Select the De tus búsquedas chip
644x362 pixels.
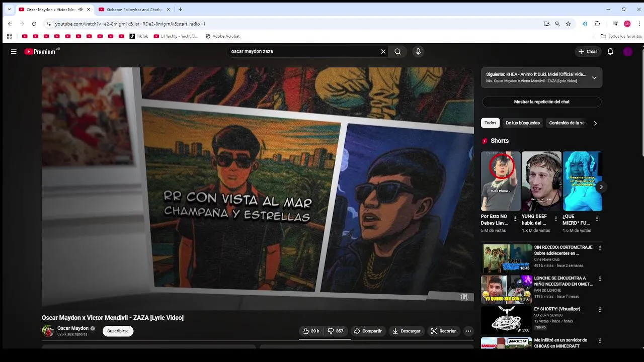click(523, 123)
